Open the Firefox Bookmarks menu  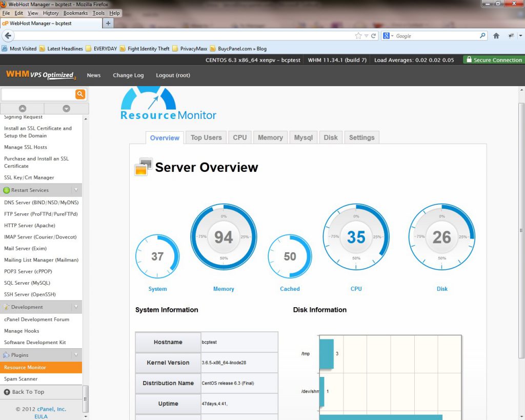click(75, 13)
